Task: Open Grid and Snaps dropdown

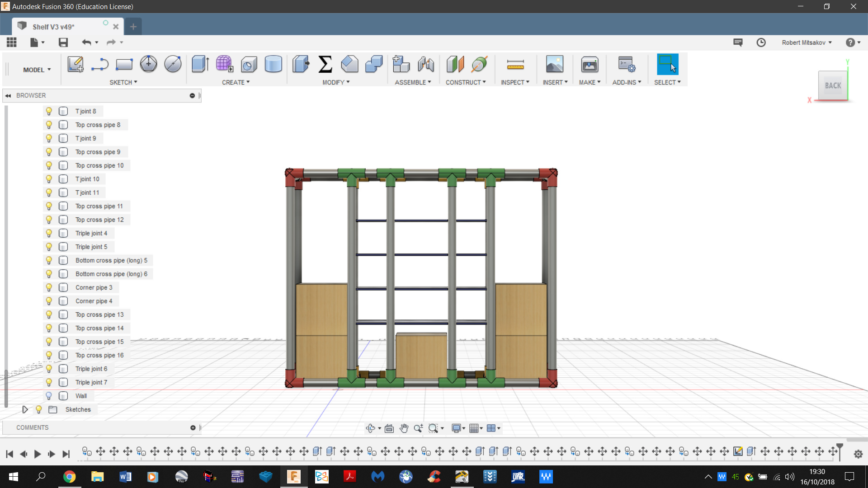Action: click(476, 428)
